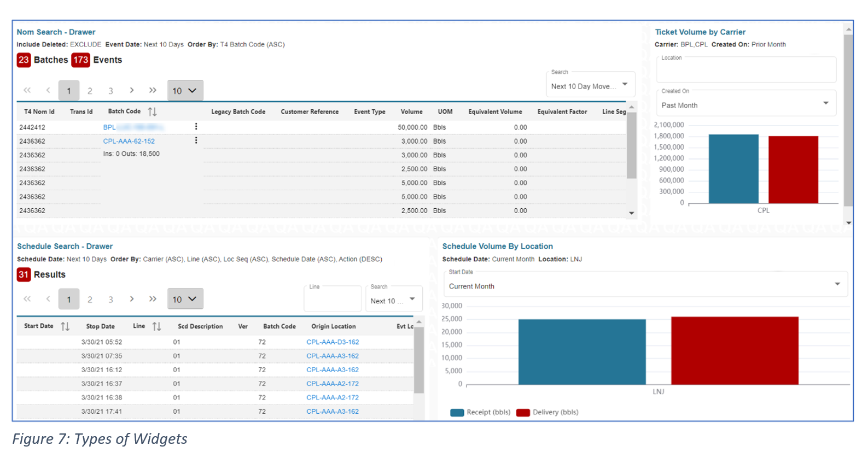Sort Nom Search table by Batch Code
The width and height of the screenshot is (868, 452).
[x=152, y=111]
